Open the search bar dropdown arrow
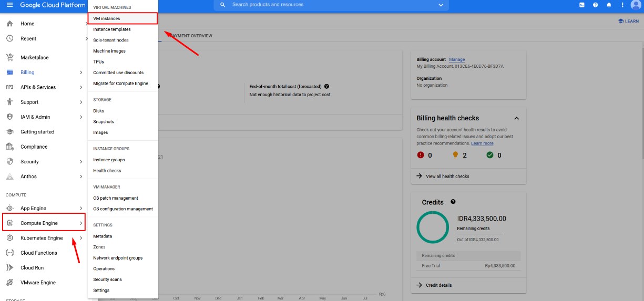The image size is (644, 301). point(441,5)
